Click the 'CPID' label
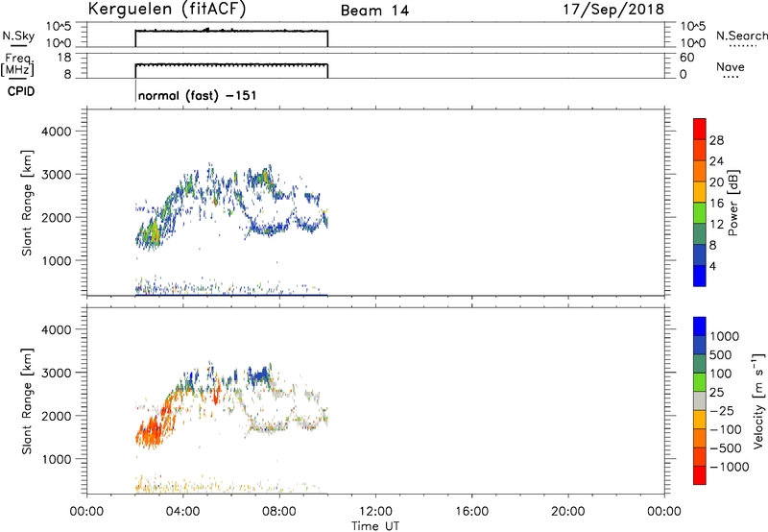This screenshot has width=768, height=532. pos(21,91)
